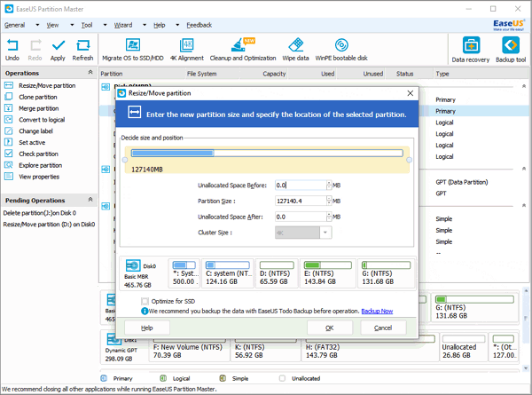532x395 pixels.
Task: Sort by the File System column header
Action: (x=201, y=74)
